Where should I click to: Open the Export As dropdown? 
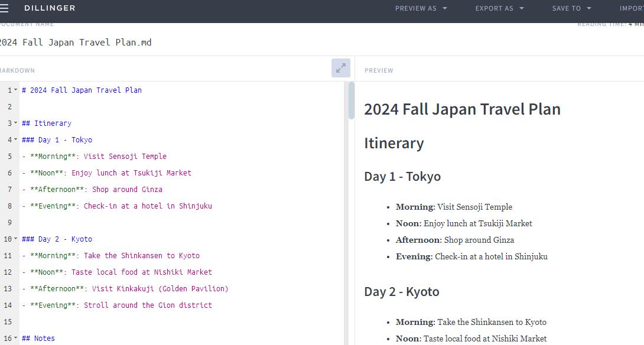[x=499, y=8]
